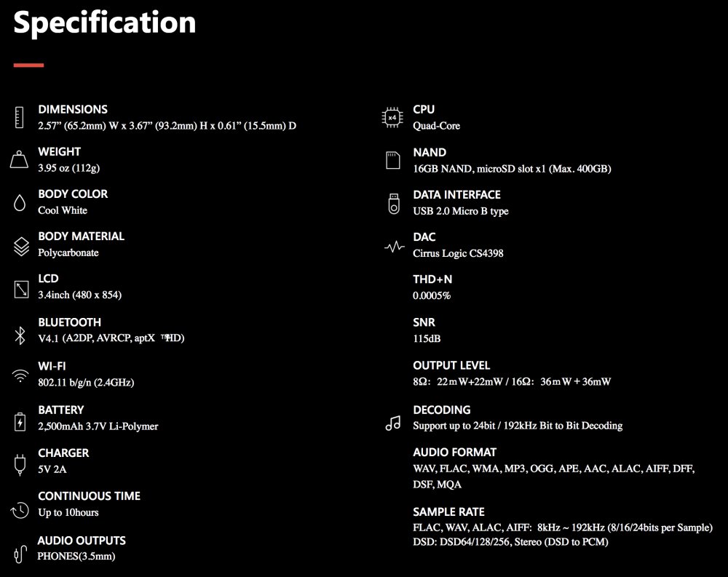The image size is (728, 577).
Task: Click the stacked layers Body Material icon
Action: (21, 247)
